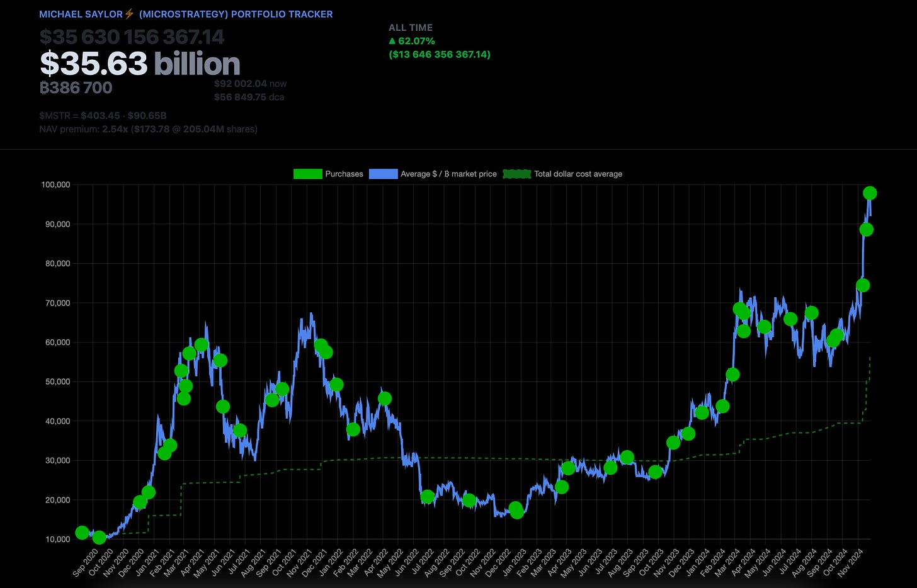Viewport: 917px width, 588px height.
Task: Click the Sep 2020 x-axis label
Action: (86, 563)
